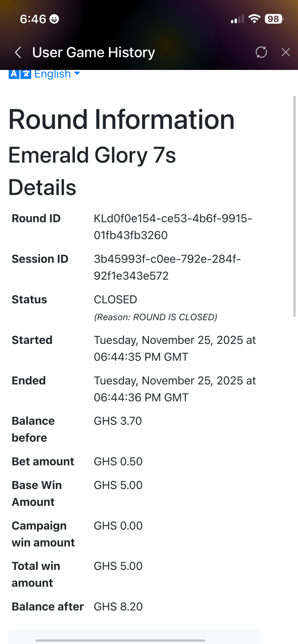This screenshot has height=644, width=298.
Task: Tap the battery level indicator
Action: [x=274, y=19]
